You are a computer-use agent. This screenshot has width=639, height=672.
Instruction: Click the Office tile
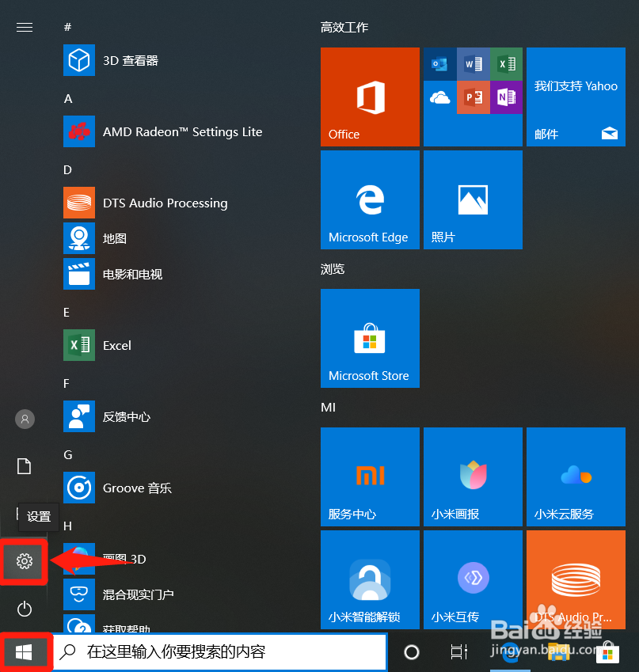point(370,97)
